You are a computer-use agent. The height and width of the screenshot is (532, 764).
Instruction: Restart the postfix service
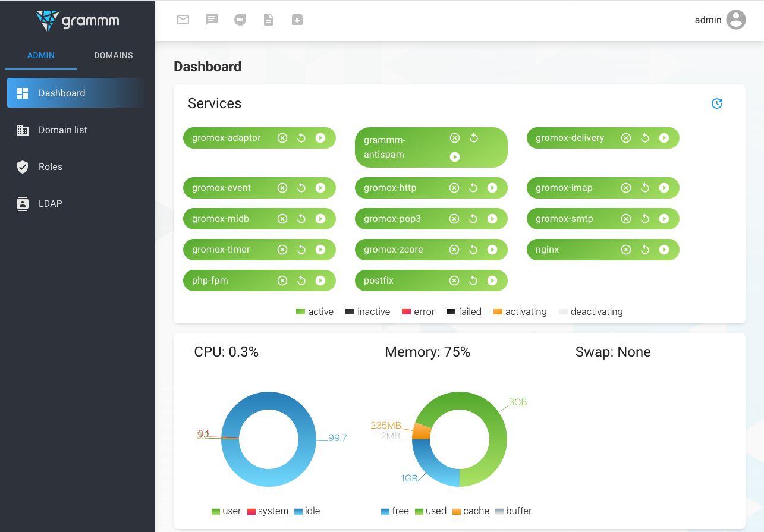point(473,281)
